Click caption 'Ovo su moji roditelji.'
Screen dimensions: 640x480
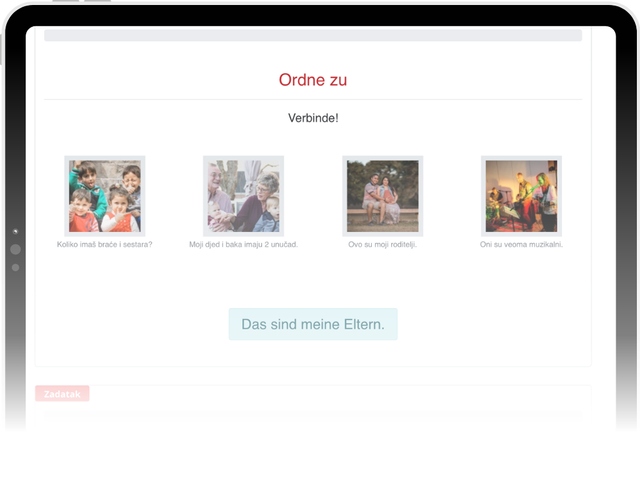click(382, 244)
